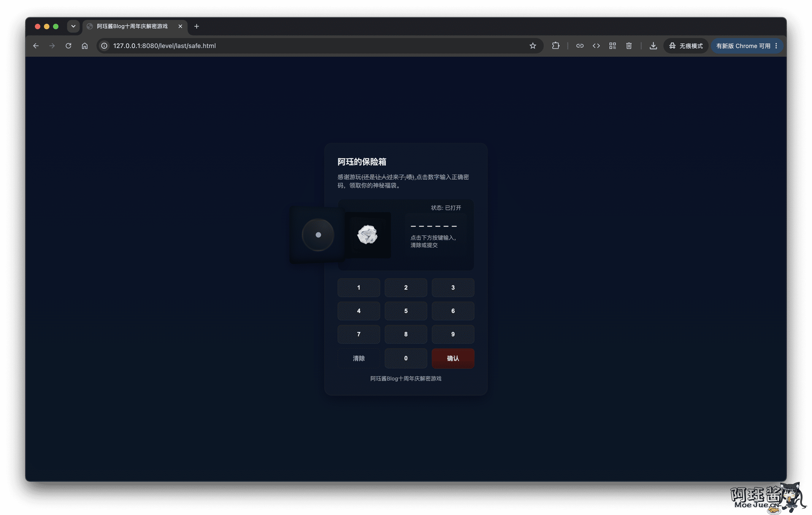Tap the number 5 keypad button
Screen dimensions: 812x515
click(406, 311)
